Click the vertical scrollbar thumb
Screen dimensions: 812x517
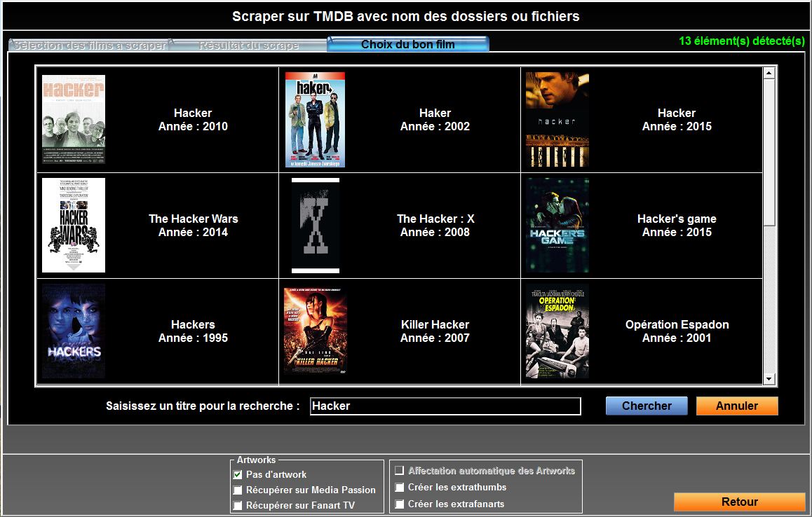tap(769, 152)
